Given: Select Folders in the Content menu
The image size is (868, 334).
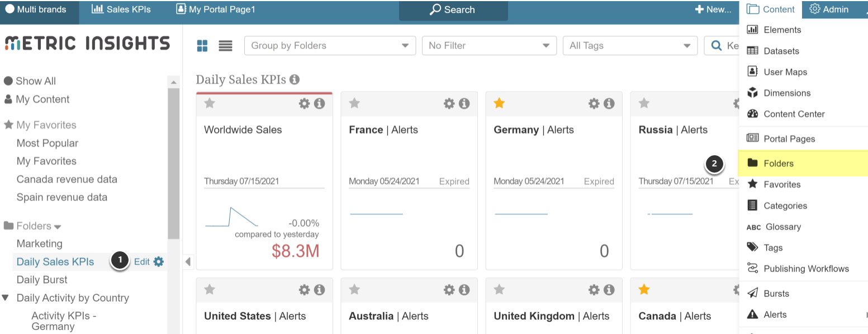Looking at the screenshot, I should (779, 163).
